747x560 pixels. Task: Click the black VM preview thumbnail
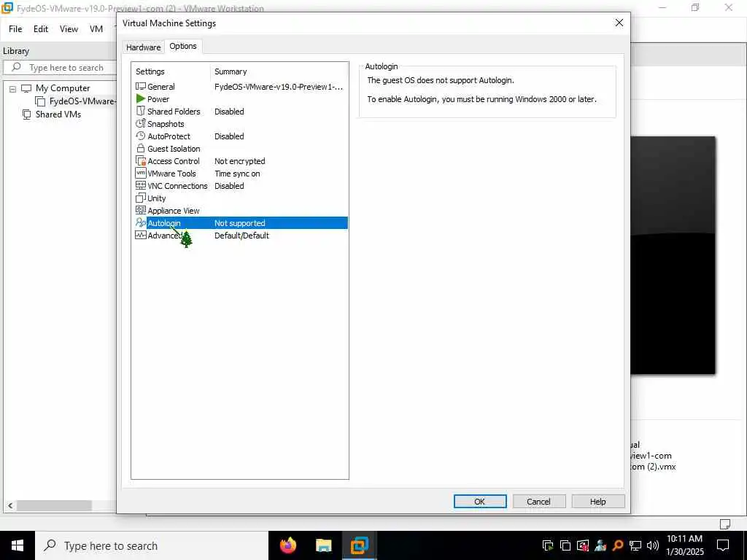673,255
